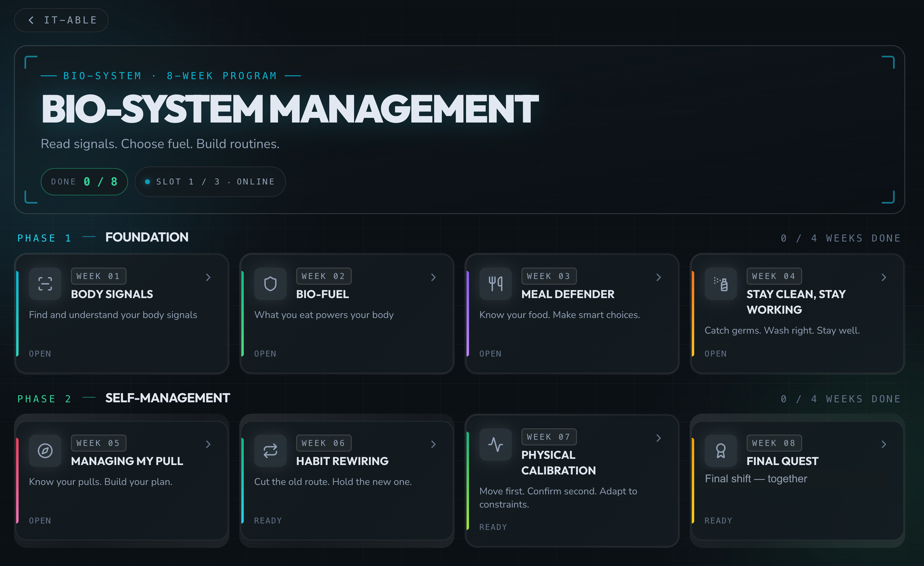Click the WEEK 07 badge
924x566 pixels.
click(549, 437)
